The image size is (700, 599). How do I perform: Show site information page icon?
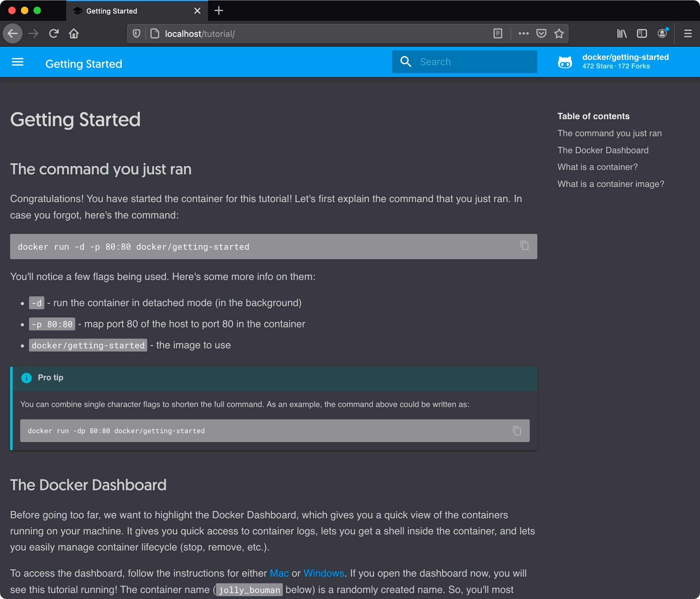coord(155,33)
